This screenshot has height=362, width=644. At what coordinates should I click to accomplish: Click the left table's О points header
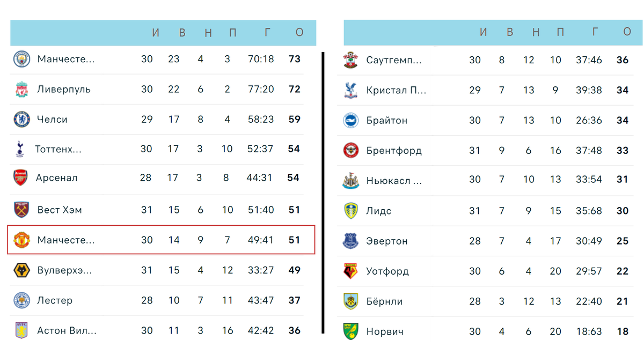pos(299,33)
